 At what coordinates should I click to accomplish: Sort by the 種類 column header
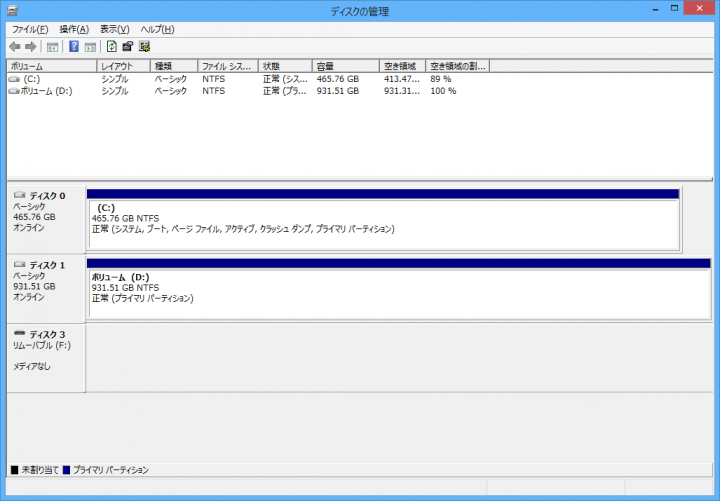click(x=174, y=66)
